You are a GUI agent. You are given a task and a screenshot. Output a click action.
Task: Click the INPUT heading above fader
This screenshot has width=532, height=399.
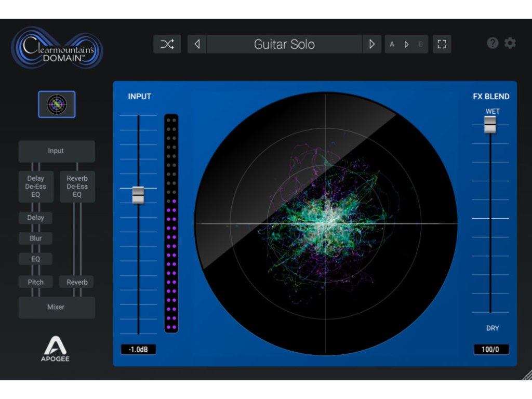139,97
